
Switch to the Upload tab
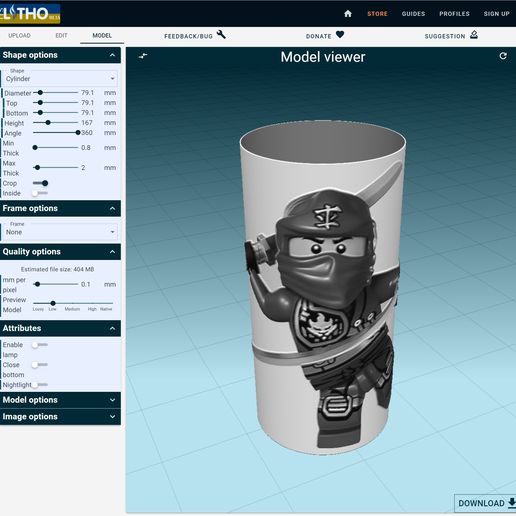tap(19, 35)
